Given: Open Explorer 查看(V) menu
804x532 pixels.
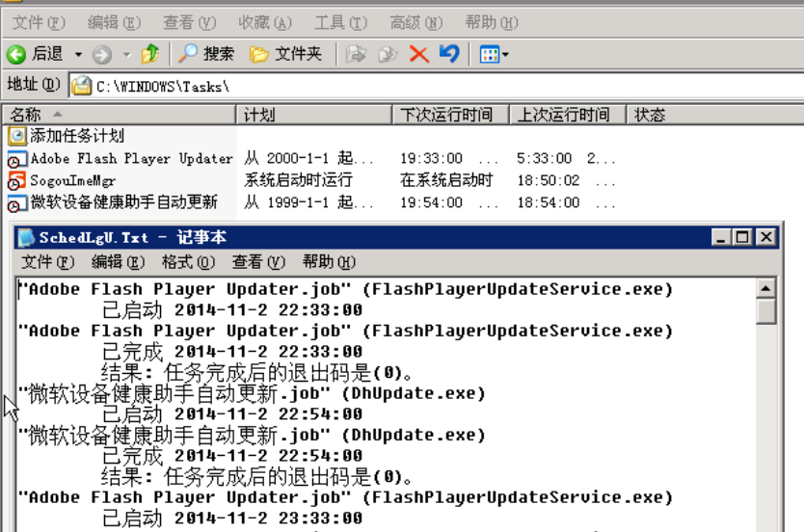Looking at the screenshot, I should coord(190,22).
